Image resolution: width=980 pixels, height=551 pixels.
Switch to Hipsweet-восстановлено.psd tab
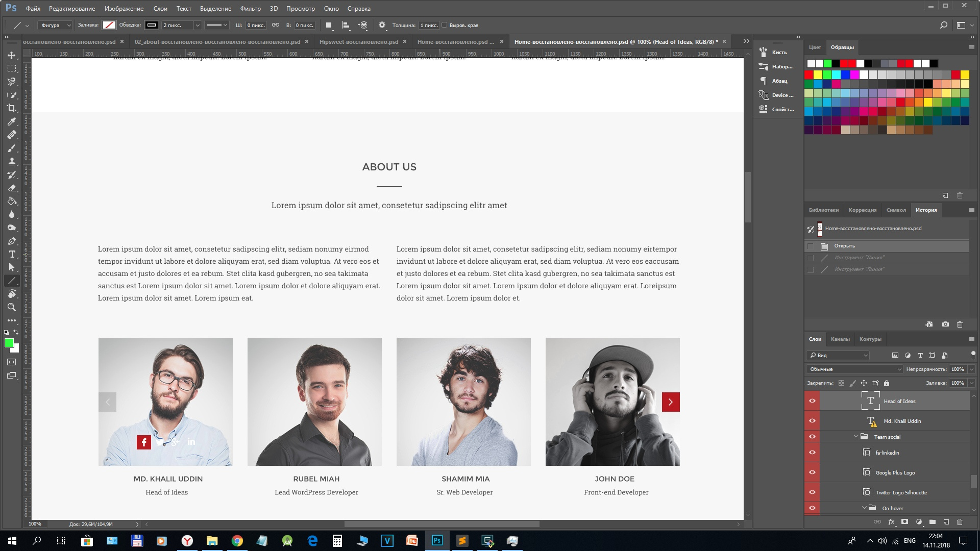pyautogui.click(x=359, y=42)
